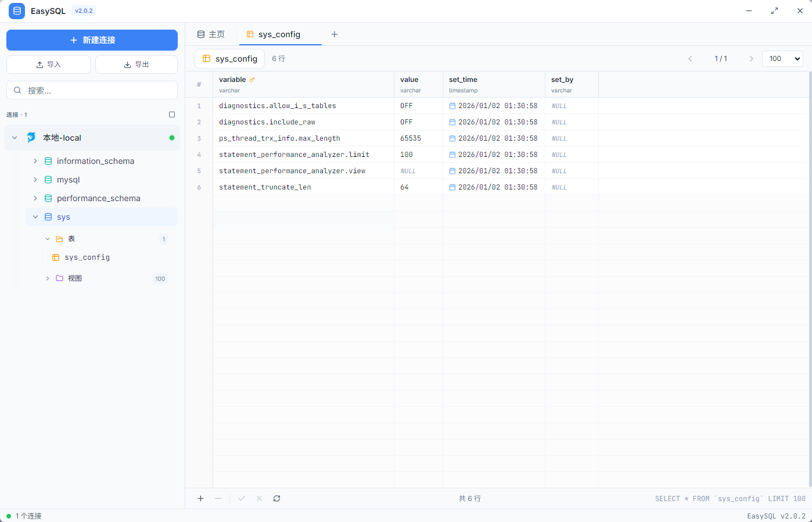This screenshot has width=812, height=522.
Task: Switch to the 主页 home tab
Action: coord(211,34)
